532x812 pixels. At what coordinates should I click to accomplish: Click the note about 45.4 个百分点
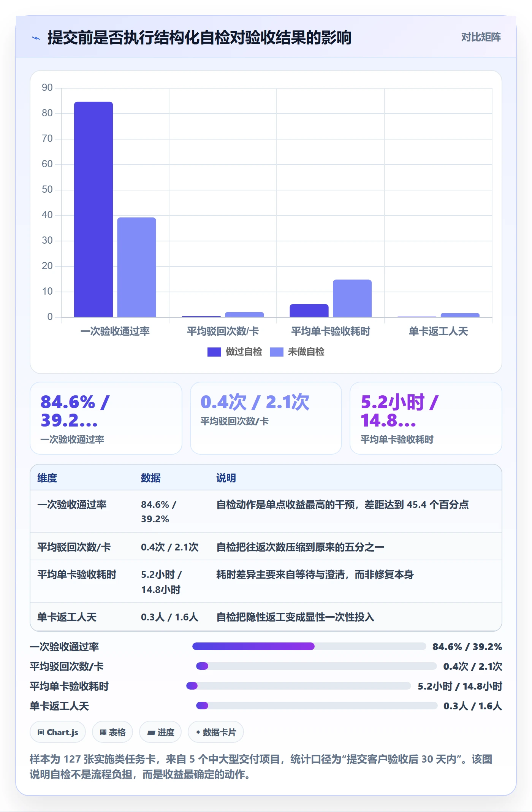click(342, 504)
